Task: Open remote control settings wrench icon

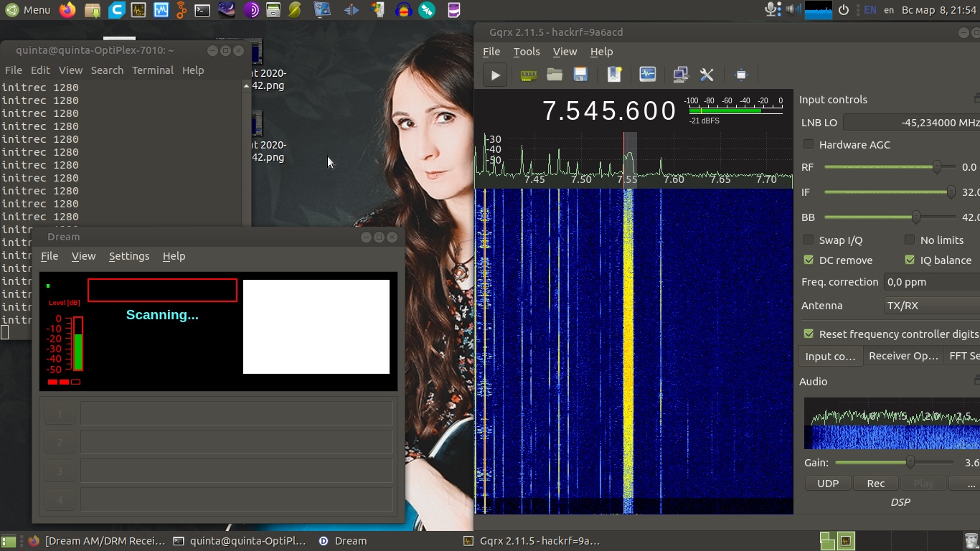Action: point(707,75)
